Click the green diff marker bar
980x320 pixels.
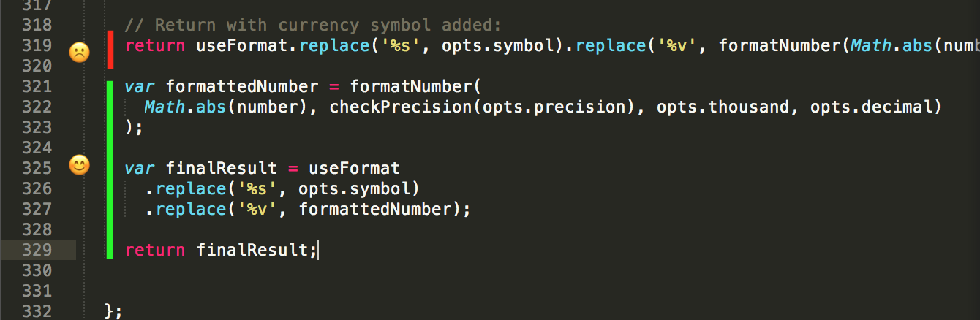pyautogui.click(x=110, y=169)
